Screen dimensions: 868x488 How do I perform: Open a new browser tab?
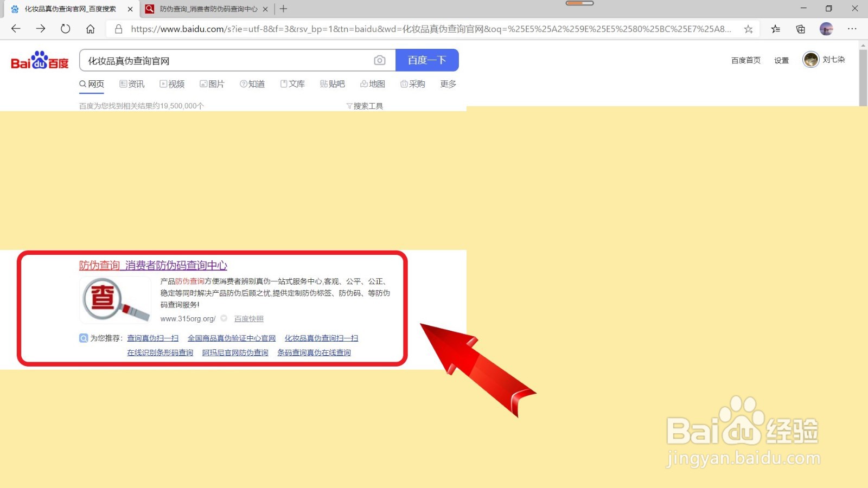coord(283,9)
